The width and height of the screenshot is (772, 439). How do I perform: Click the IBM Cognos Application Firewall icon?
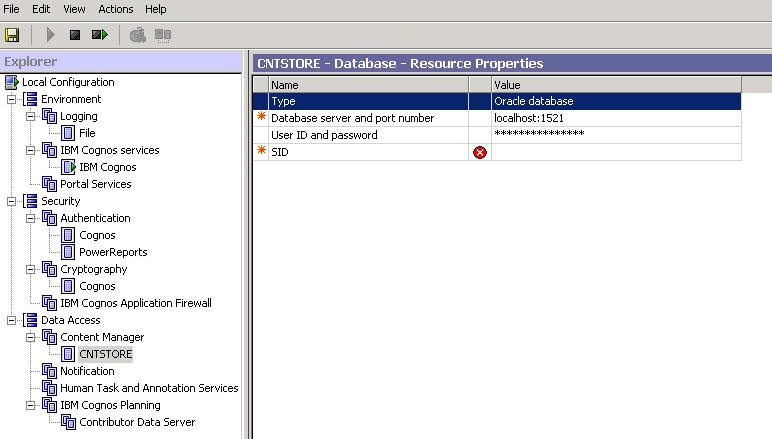tap(49, 303)
